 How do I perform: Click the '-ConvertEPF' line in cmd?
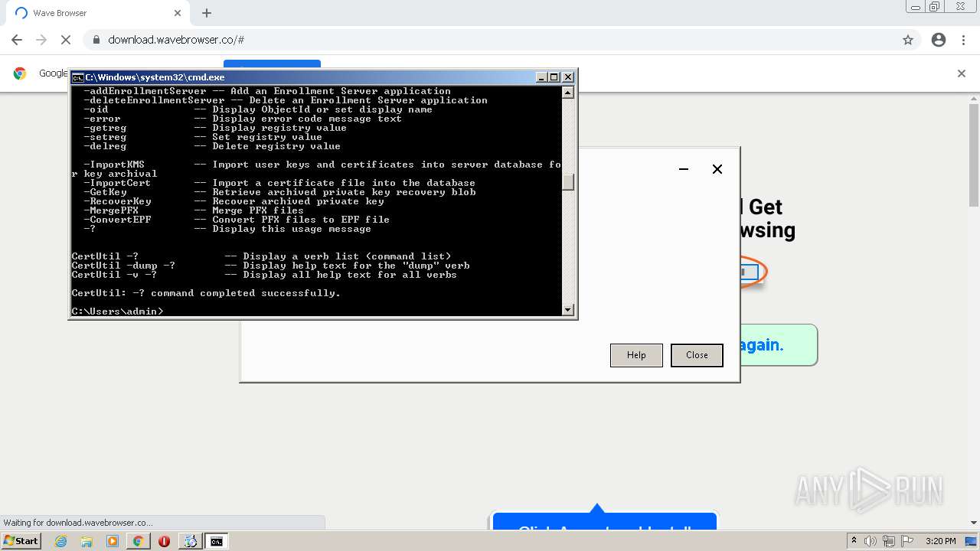(237, 220)
